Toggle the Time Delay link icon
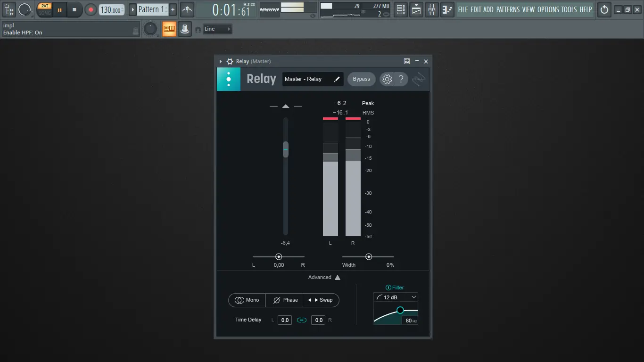 (302, 321)
